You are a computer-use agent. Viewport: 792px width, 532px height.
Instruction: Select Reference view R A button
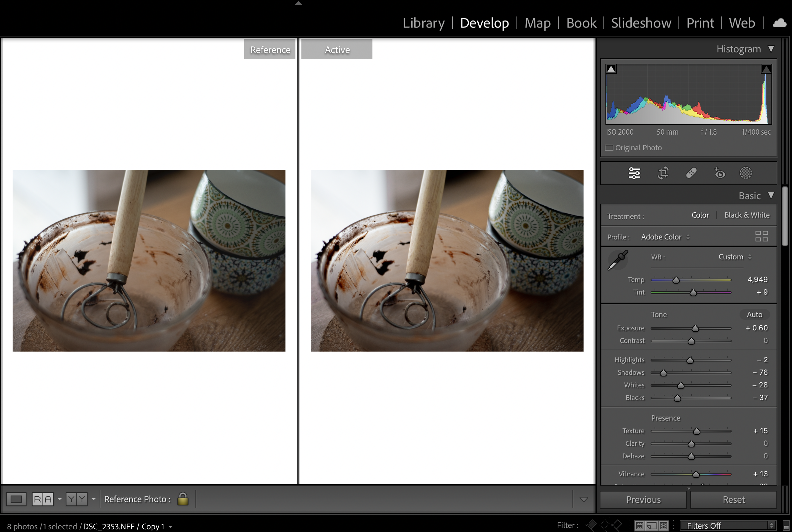click(x=43, y=499)
